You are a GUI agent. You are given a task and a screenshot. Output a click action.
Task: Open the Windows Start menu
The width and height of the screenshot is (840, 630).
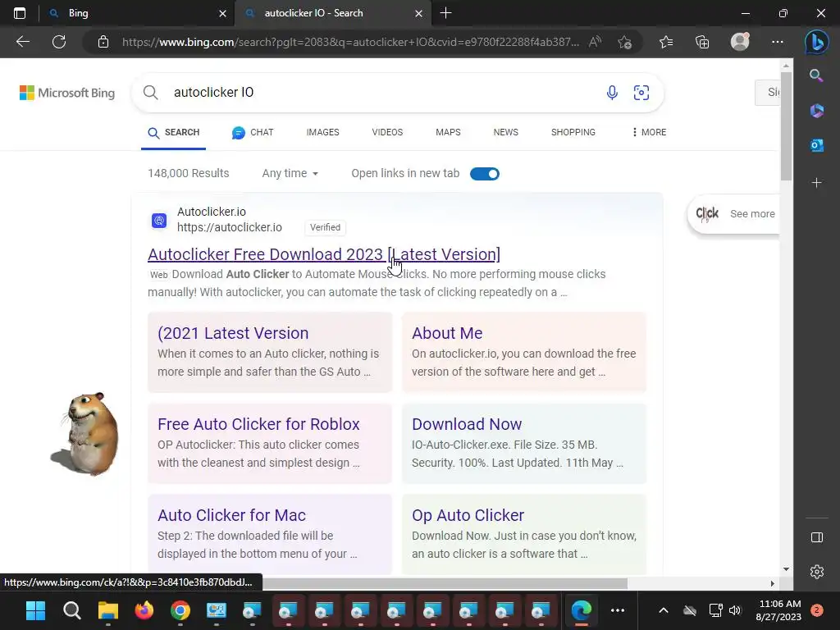36,610
